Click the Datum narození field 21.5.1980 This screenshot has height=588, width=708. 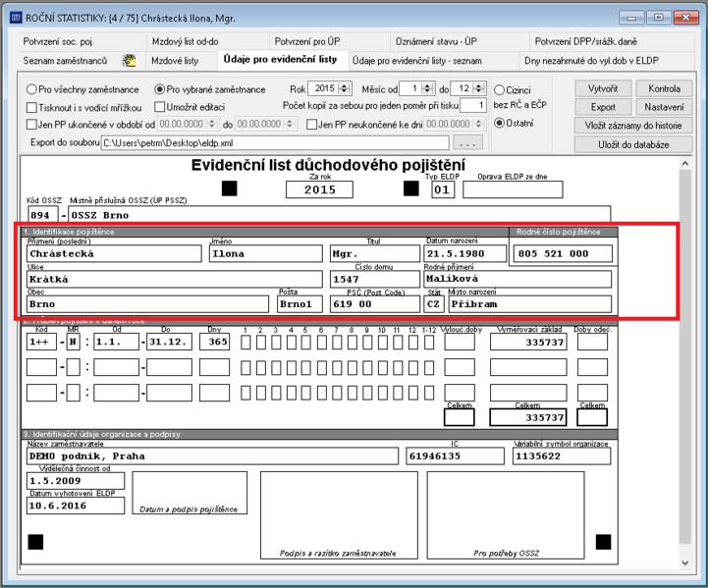coord(465,253)
